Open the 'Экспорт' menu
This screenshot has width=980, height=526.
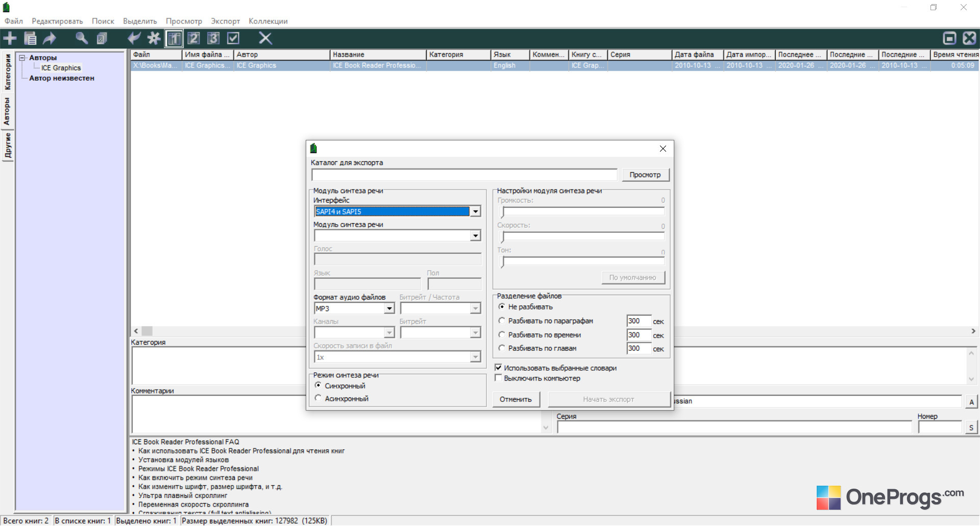(x=226, y=21)
